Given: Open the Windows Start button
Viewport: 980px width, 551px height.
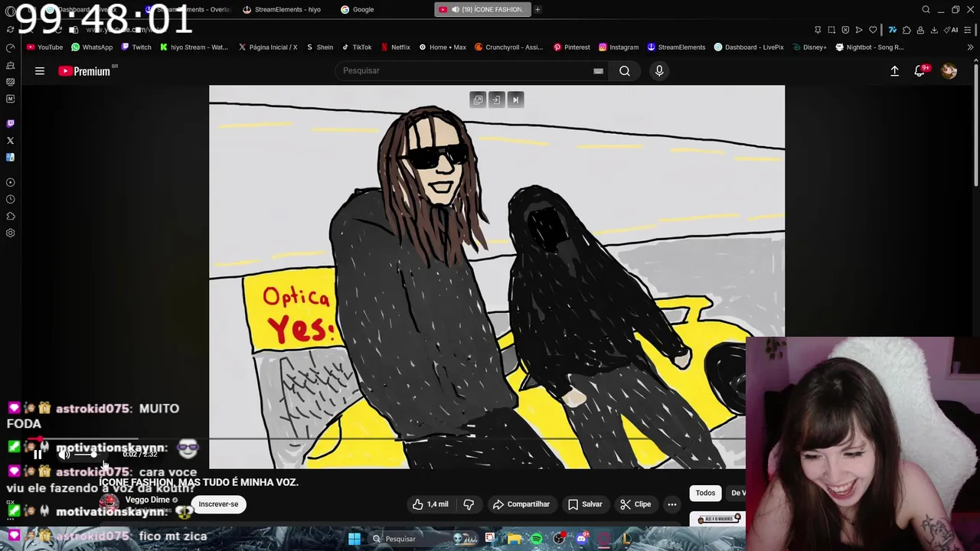Looking at the screenshot, I should [x=354, y=539].
